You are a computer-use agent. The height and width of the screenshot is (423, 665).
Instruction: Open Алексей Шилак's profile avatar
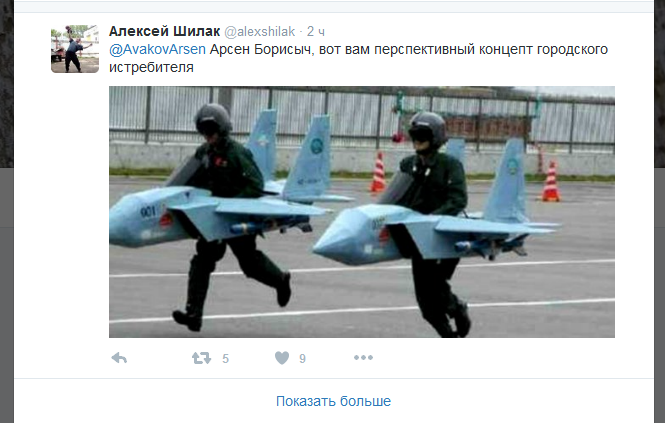coord(75,49)
